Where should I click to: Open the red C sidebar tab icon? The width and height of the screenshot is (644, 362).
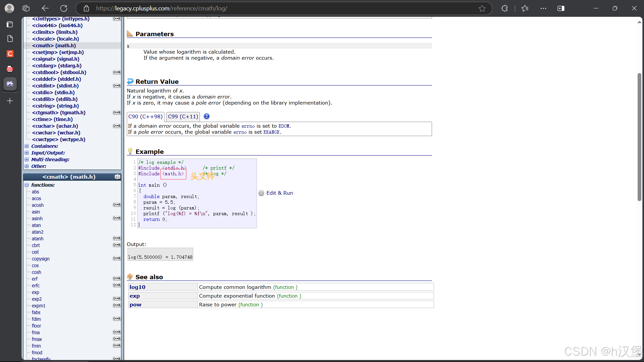(x=10, y=54)
